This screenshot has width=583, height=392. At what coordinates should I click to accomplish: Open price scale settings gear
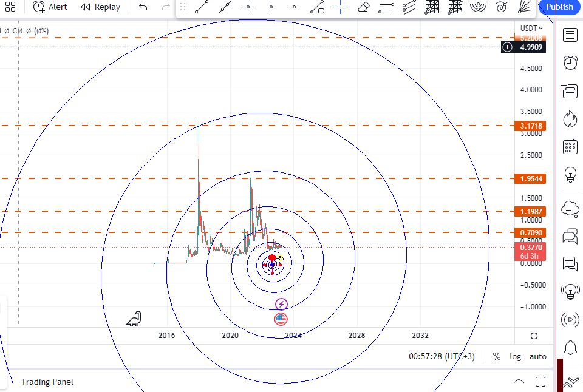534,336
